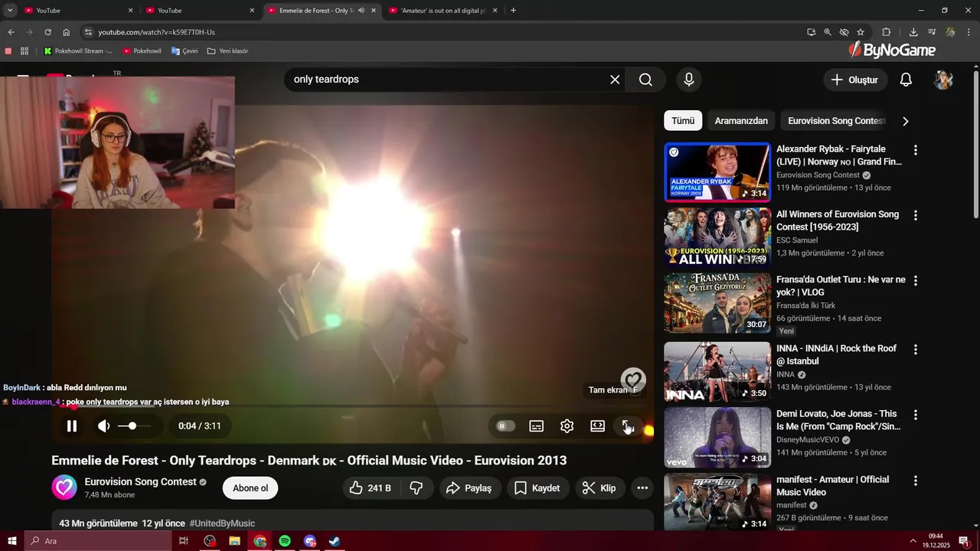Show more filter chips with the right arrow
The width and height of the screenshot is (980, 551).
coord(906,121)
